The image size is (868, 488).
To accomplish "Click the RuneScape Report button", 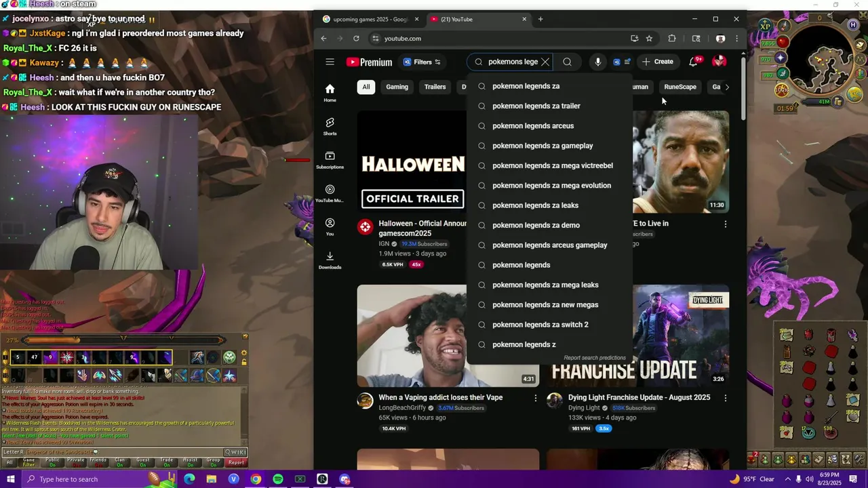I will click(x=236, y=462).
